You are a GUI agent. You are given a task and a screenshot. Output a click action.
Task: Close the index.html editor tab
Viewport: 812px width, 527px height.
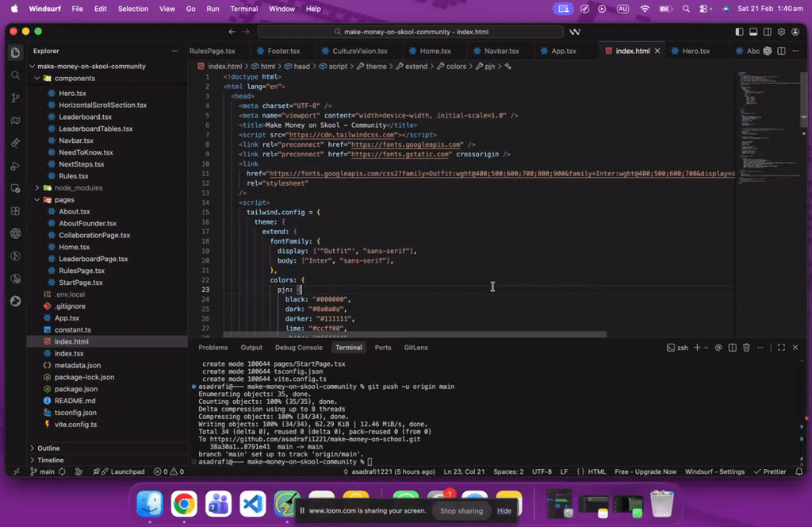coord(657,51)
